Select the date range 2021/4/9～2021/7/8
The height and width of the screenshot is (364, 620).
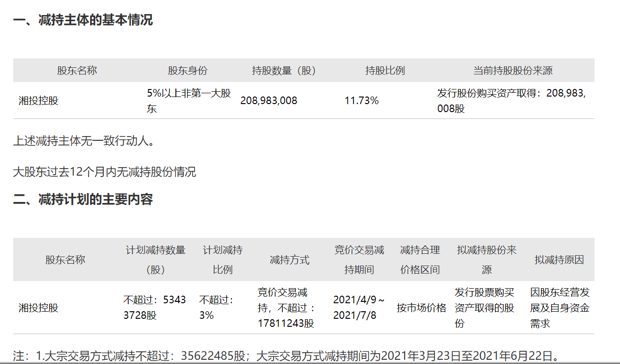click(359, 307)
